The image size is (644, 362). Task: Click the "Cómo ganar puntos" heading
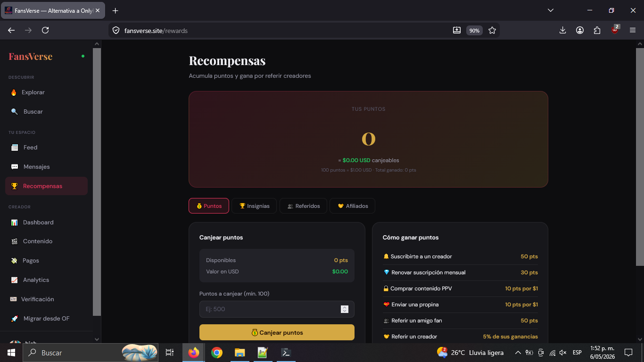tap(411, 238)
